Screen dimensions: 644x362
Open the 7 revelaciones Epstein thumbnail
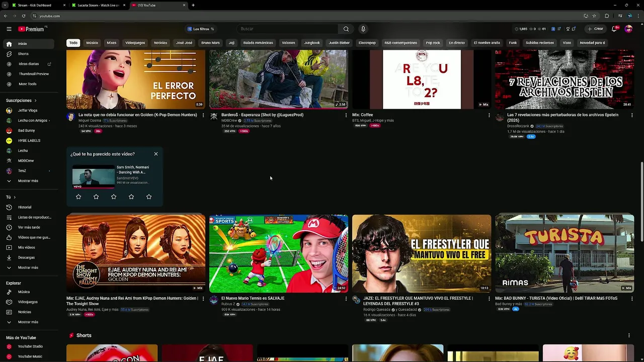click(565, 79)
